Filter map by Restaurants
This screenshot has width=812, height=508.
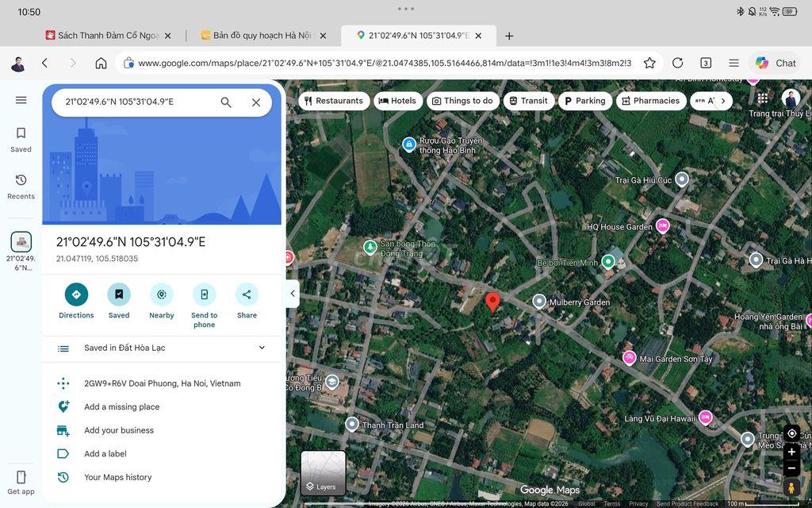334,101
